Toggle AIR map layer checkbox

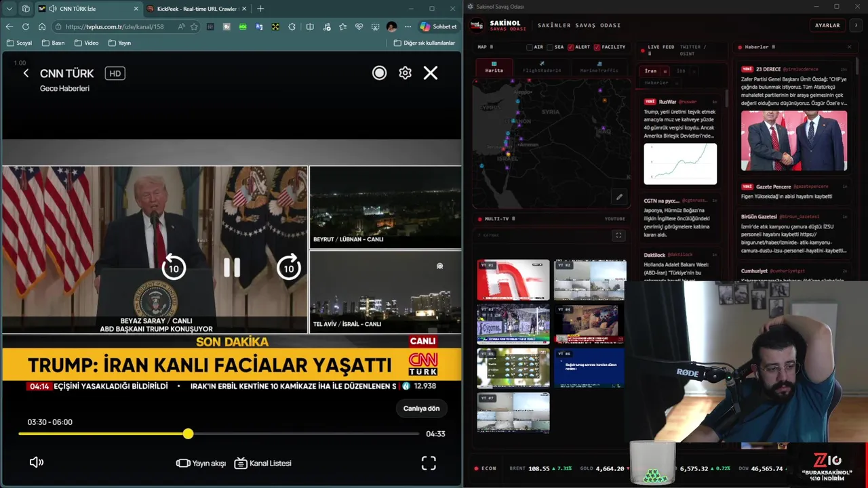coord(530,47)
